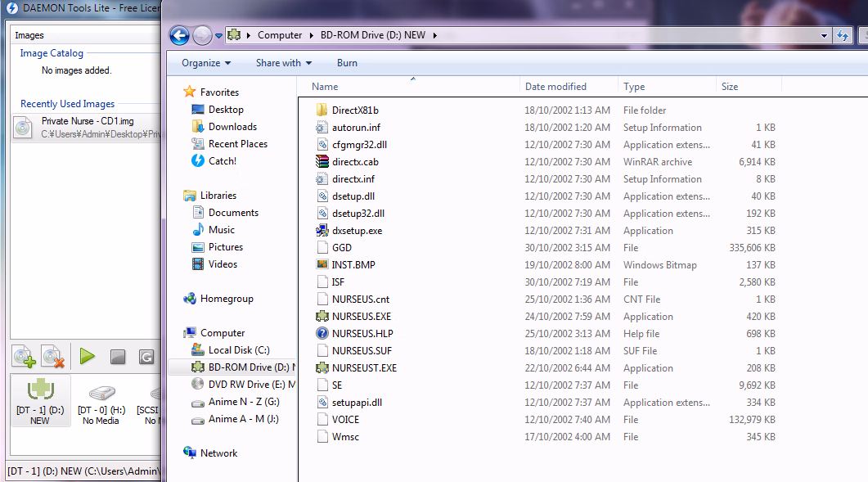Viewport: 868px width, 482px height.
Task: Open the Organize menu
Action: click(206, 63)
